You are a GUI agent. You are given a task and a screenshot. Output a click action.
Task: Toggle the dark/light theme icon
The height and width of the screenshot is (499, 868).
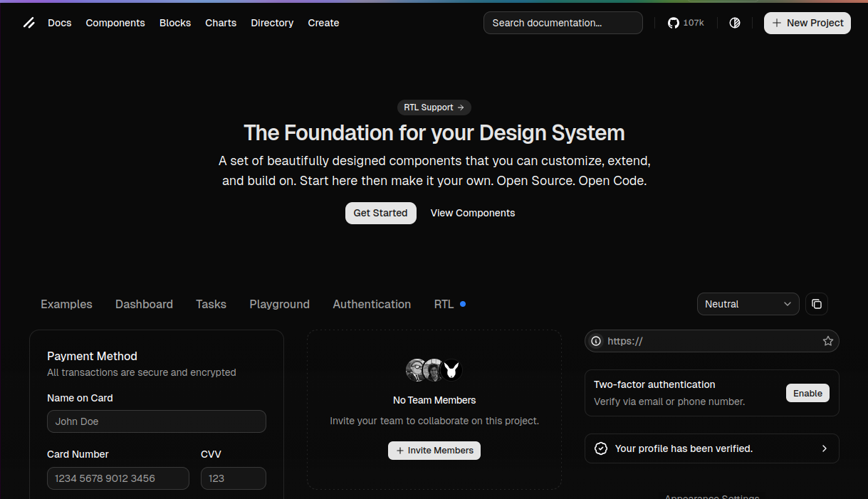(x=735, y=23)
